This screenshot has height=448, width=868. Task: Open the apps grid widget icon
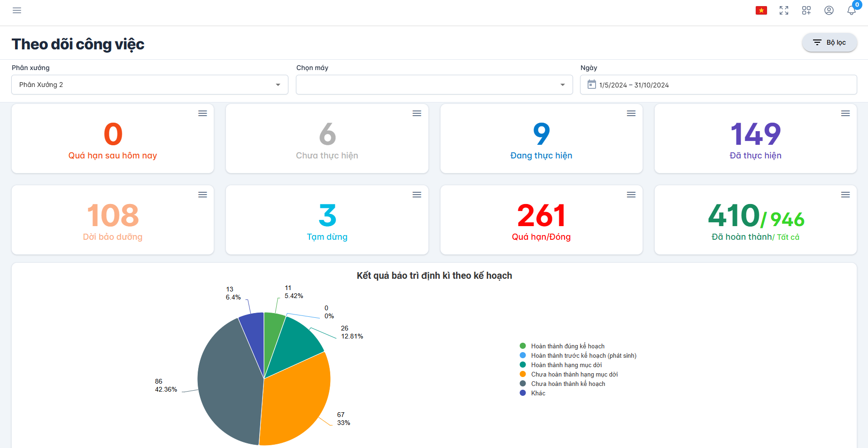click(x=806, y=10)
